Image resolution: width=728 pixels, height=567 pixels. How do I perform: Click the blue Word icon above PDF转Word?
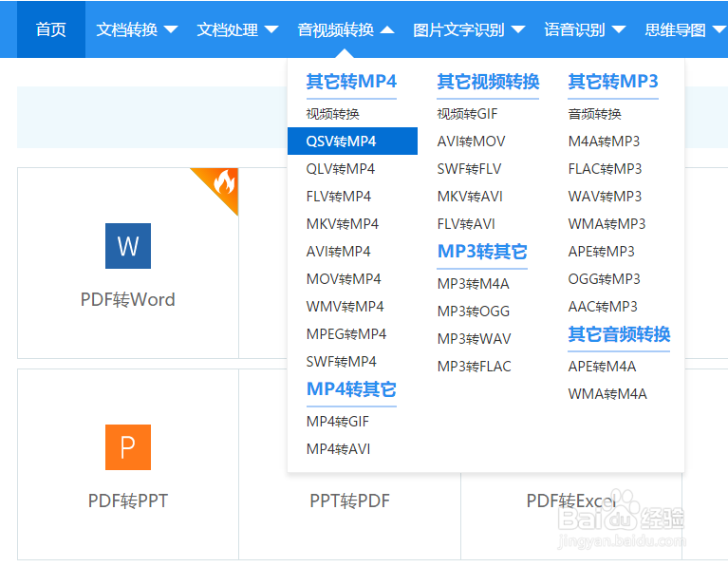coord(128,246)
